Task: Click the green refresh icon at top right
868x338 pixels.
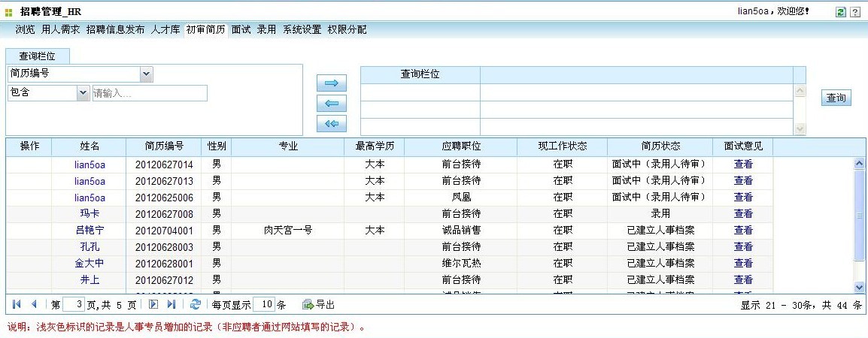Action: point(840,13)
